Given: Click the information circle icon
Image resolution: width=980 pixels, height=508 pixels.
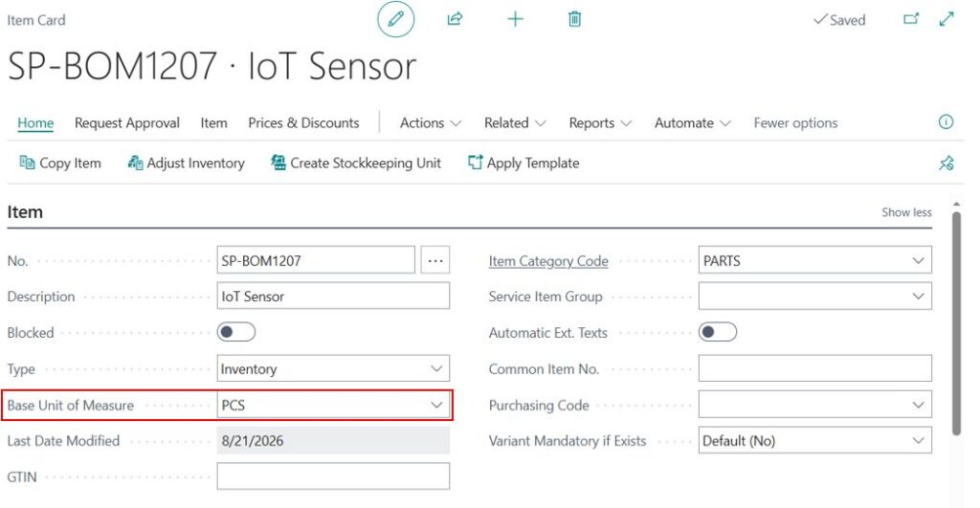Looking at the screenshot, I should (946, 121).
